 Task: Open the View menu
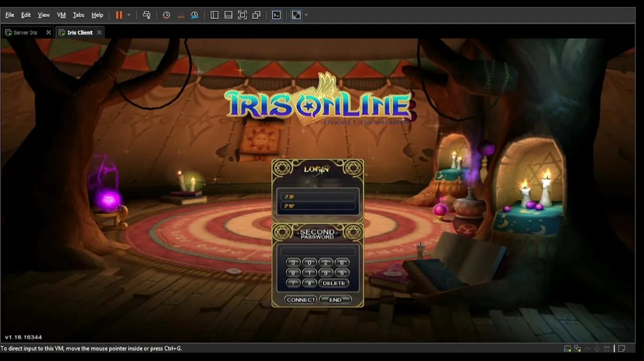point(44,15)
